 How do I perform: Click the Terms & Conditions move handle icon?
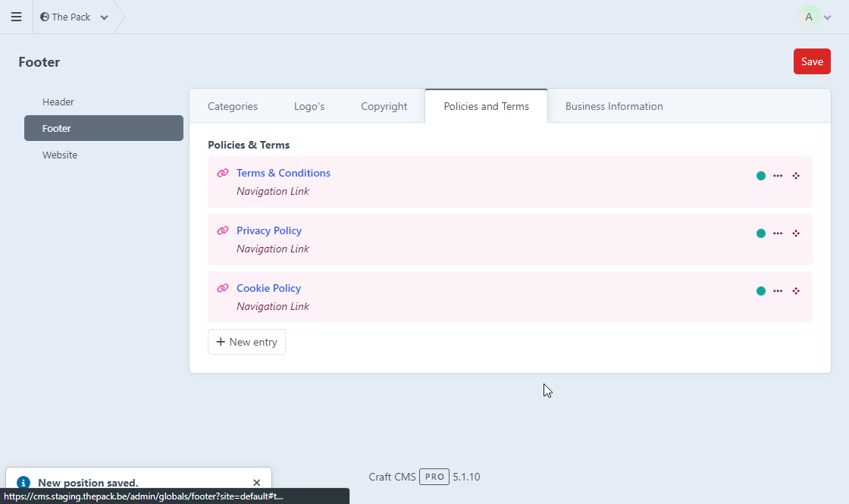[796, 176]
